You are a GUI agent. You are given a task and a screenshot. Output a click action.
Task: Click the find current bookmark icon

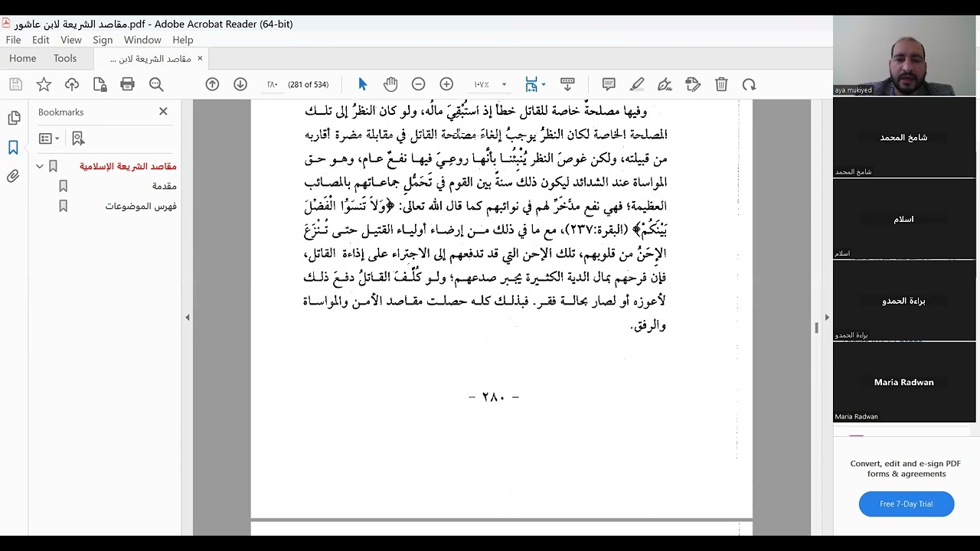click(x=77, y=139)
